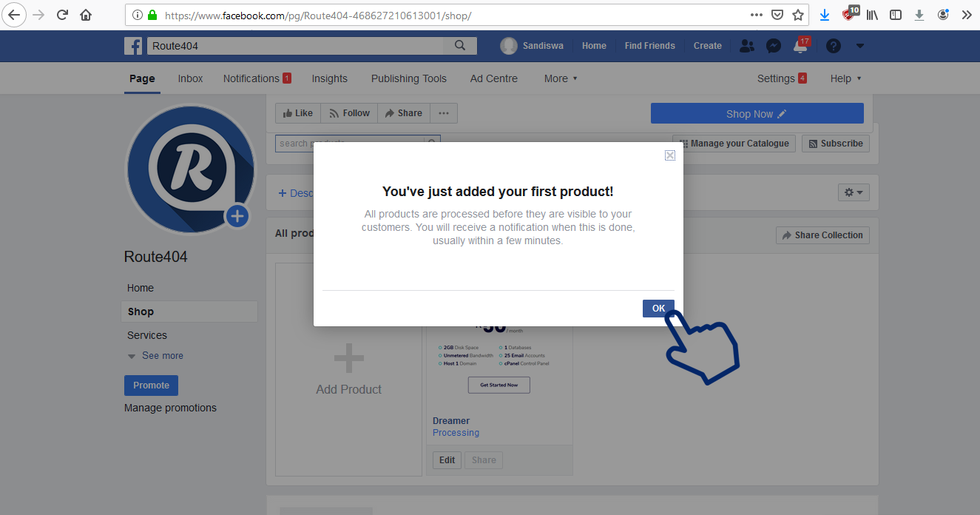This screenshot has width=980, height=515.
Task: Expand the account dropdown arrow
Action: pos(859,46)
